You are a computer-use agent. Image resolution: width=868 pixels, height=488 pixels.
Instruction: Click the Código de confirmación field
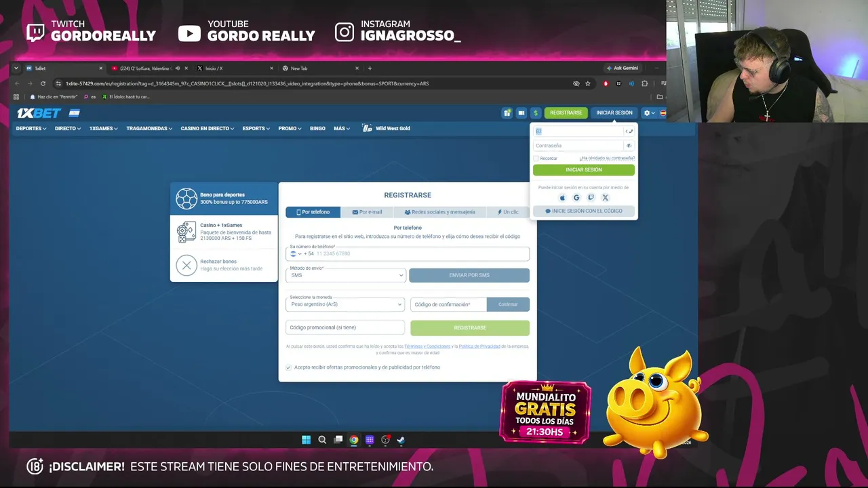coord(448,304)
